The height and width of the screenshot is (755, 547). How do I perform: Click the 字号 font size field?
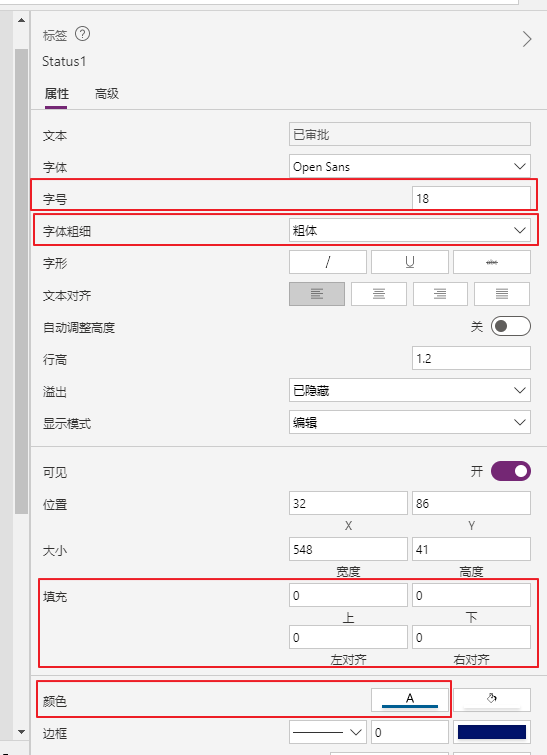pos(471,198)
